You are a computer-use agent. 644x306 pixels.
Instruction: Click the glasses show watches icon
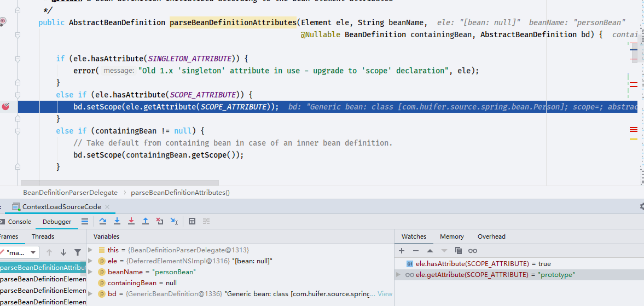pos(473,251)
